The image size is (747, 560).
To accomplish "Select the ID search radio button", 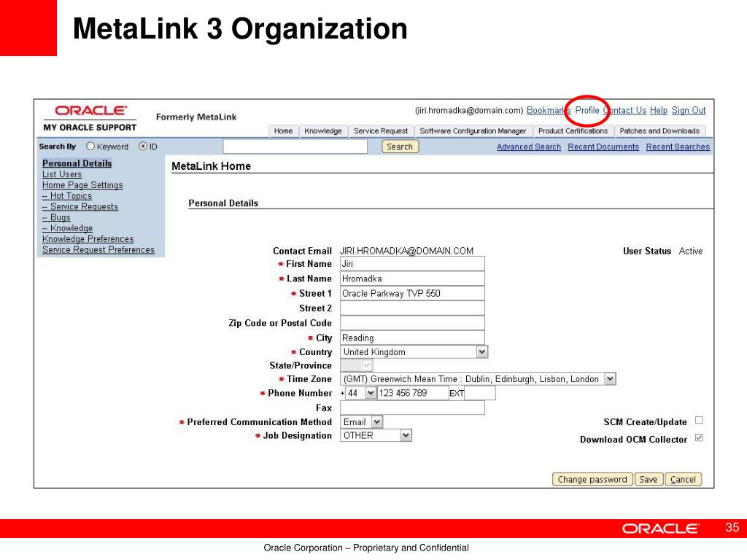I will coord(143,146).
